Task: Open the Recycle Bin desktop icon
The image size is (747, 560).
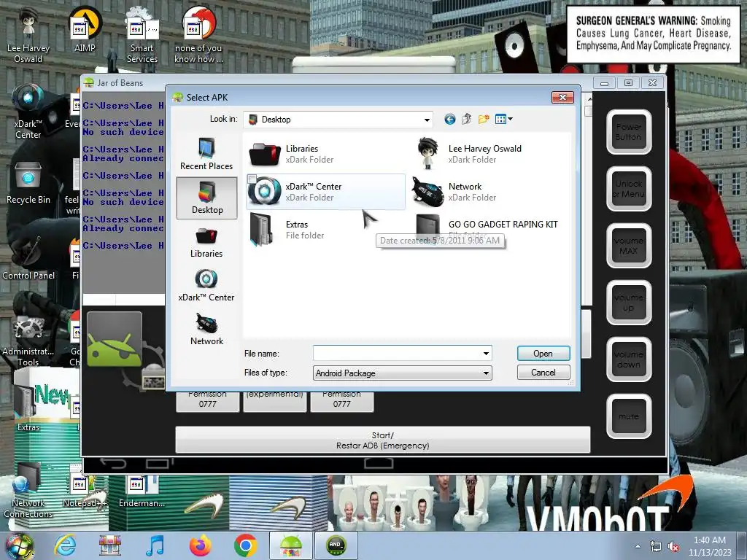Action: coord(28,183)
